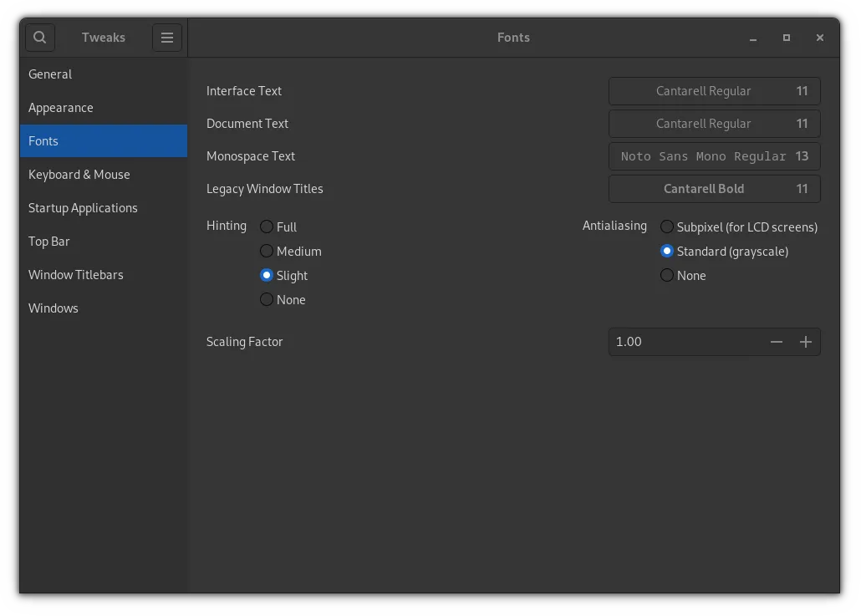Click the minus icon to decrease Scaling Factor
The image size is (861, 616).
coord(777,341)
